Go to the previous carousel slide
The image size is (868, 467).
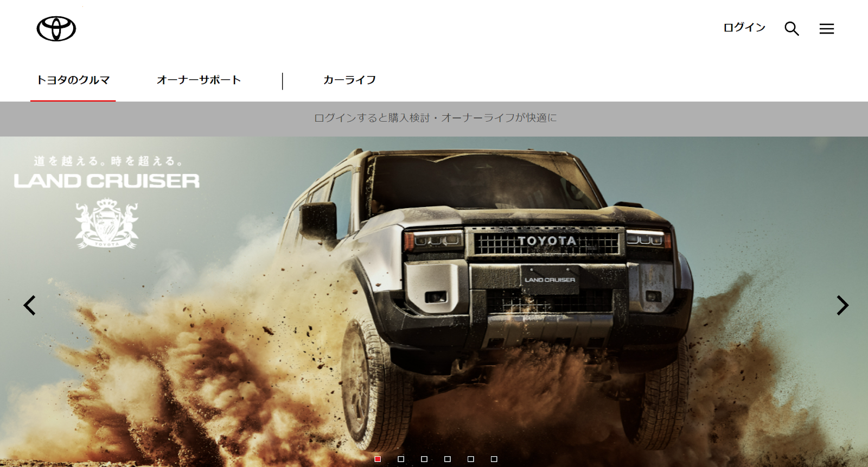point(29,305)
